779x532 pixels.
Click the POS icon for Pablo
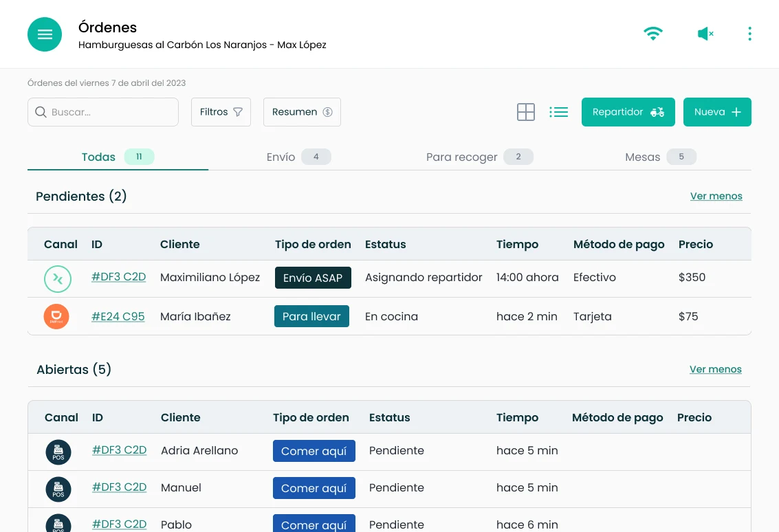58,524
